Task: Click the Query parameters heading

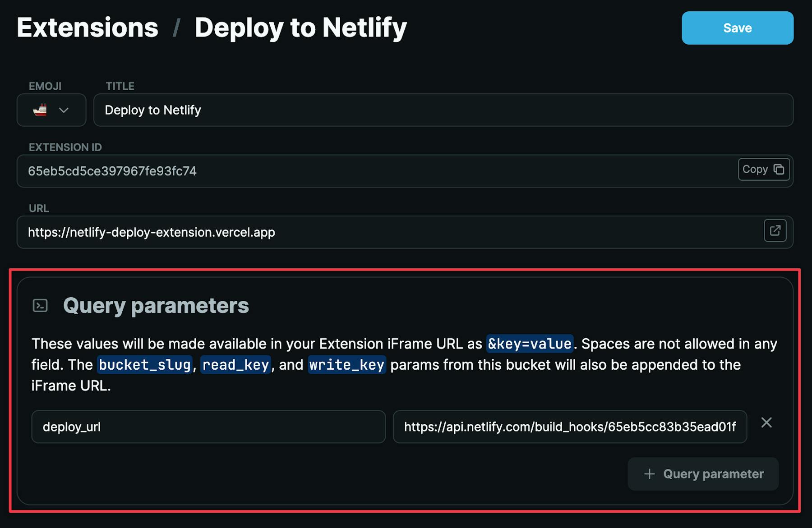Action: (x=156, y=306)
